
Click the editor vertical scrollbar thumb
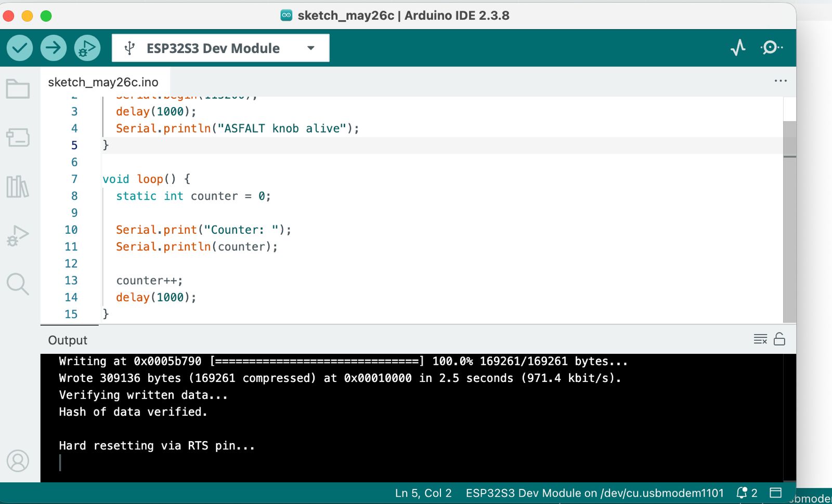coord(789,222)
